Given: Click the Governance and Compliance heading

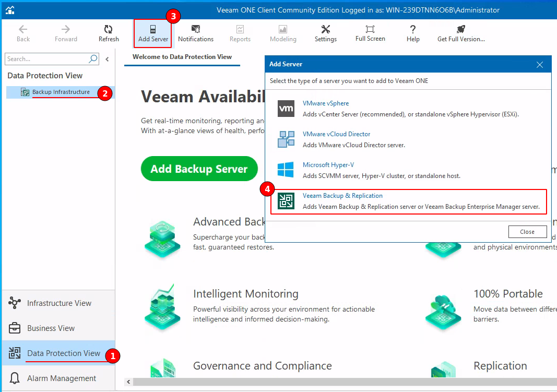Looking at the screenshot, I should tap(263, 366).
